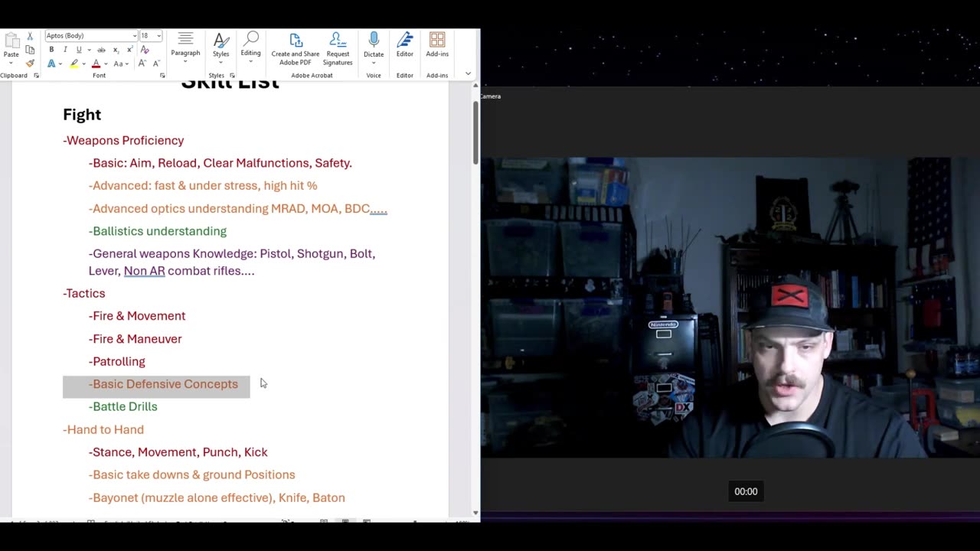The height and width of the screenshot is (551, 980).
Task: Toggle superscript formatting
Action: click(x=129, y=50)
